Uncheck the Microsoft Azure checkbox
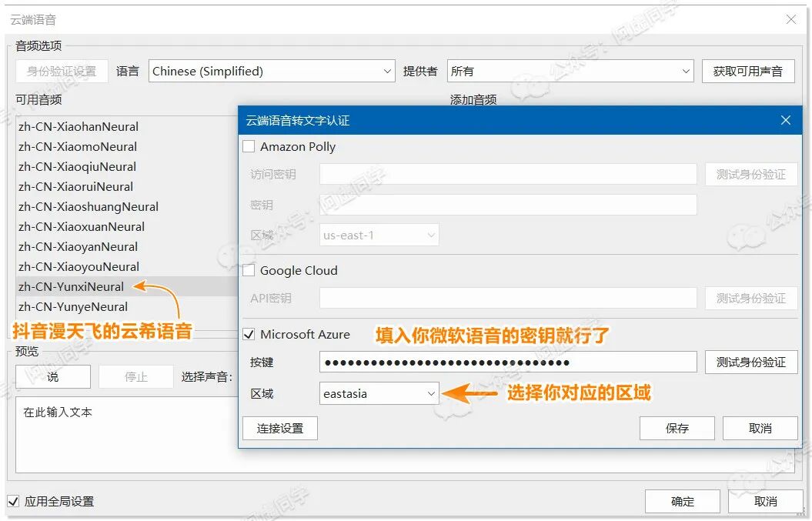The image size is (812, 521). pos(249,334)
